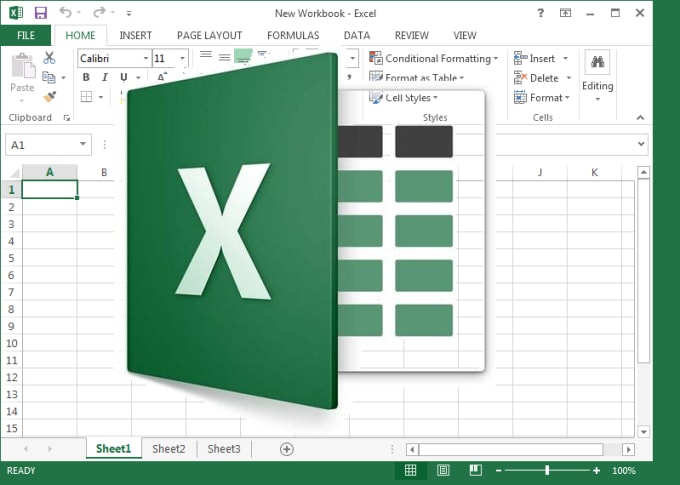Click the vertical scrollbar down arrow
Image resolution: width=680 pixels, height=485 pixels.
(x=644, y=432)
